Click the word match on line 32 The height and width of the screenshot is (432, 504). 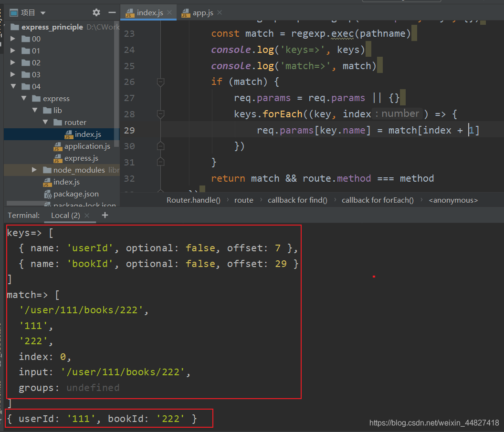[265, 178]
